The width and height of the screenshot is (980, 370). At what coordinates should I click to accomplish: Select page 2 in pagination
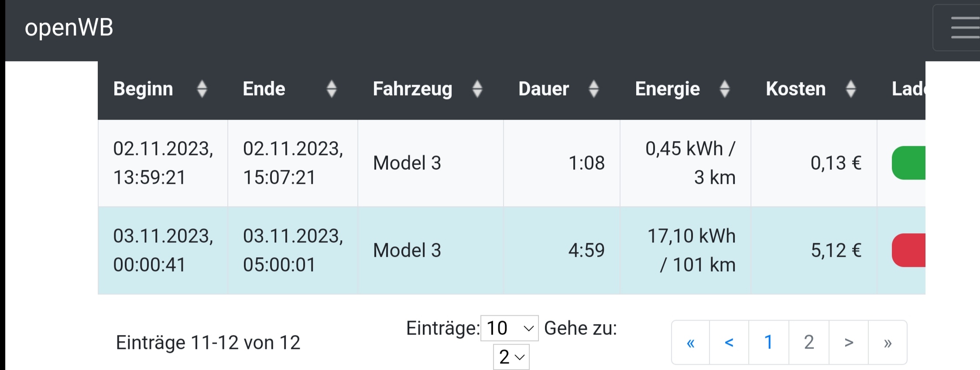(x=809, y=343)
